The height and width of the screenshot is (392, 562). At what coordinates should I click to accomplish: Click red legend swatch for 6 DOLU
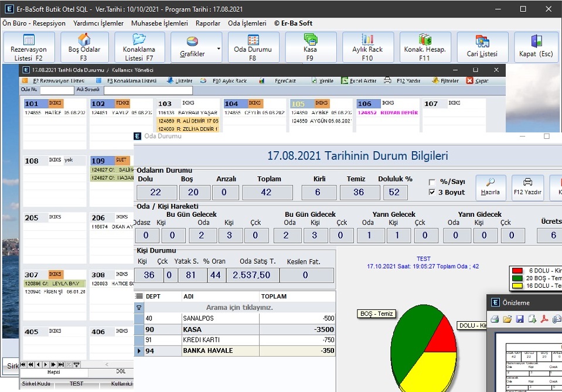point(517,271)
